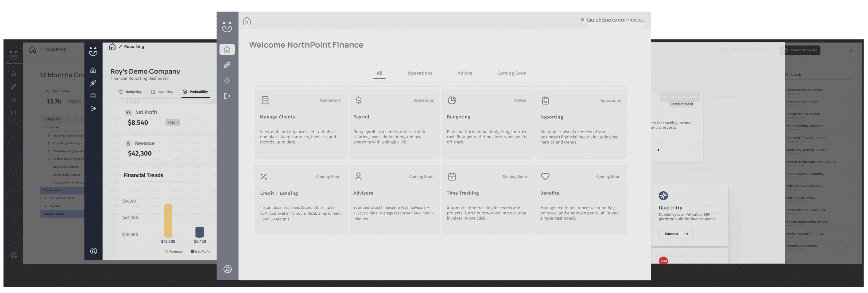Expand the Expense category row
868x293 pixels.
[45, 206]
